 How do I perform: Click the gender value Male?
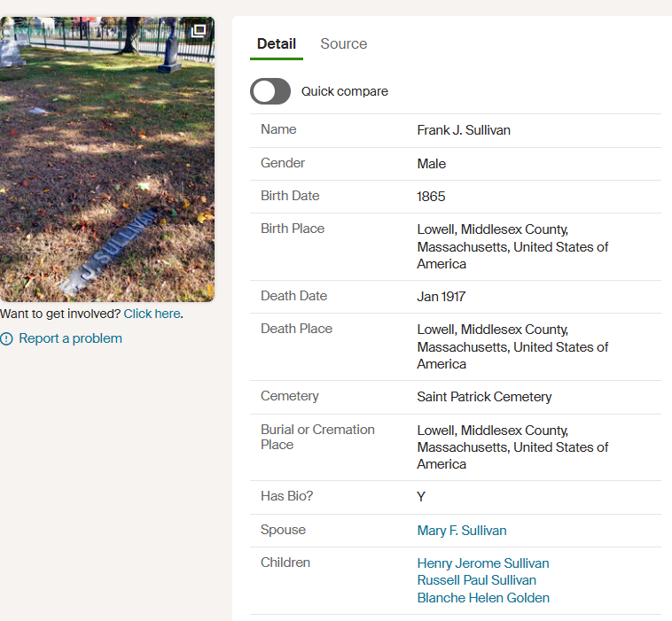click(x=432, y=164)
